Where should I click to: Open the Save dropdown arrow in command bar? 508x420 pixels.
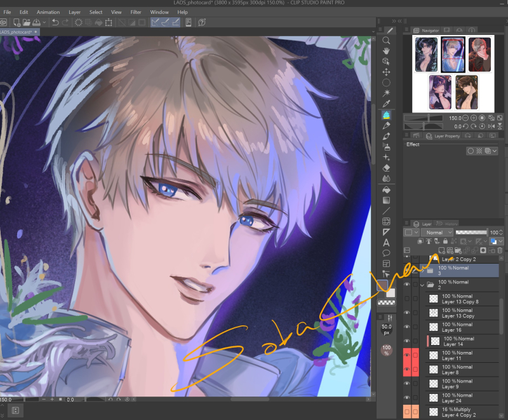(44, 22)
